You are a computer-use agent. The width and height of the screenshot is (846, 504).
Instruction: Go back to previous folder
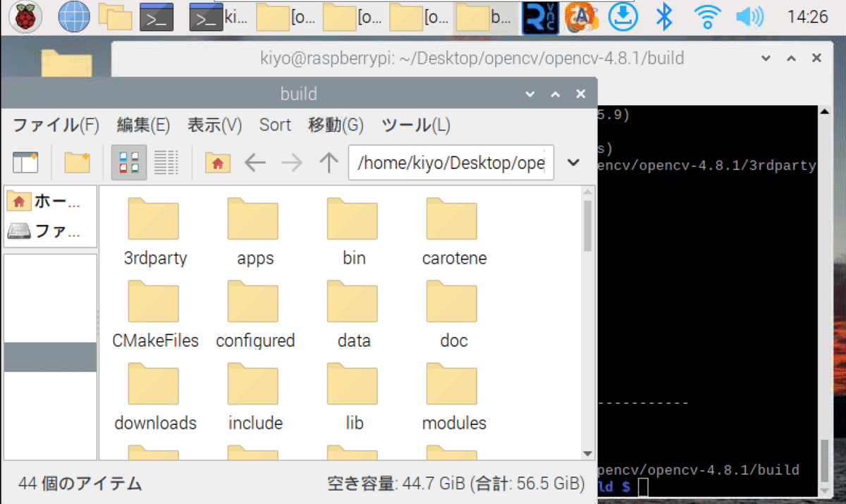[255, 164]
